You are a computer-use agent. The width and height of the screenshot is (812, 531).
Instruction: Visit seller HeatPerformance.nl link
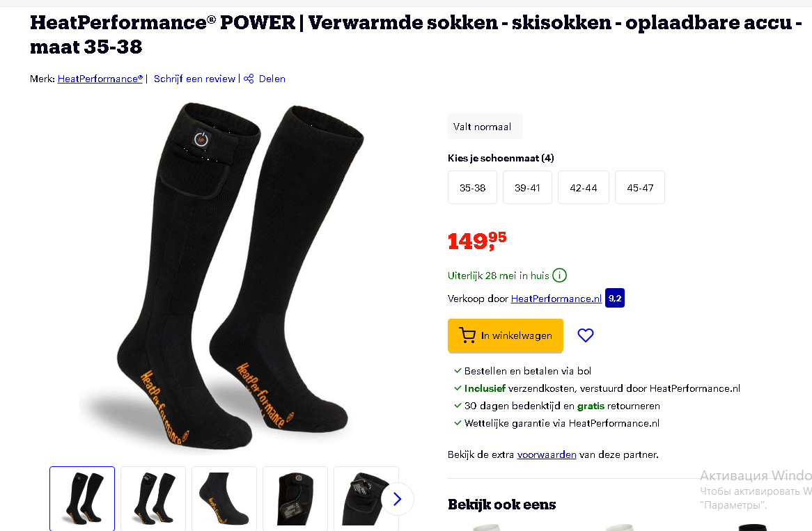556,299
